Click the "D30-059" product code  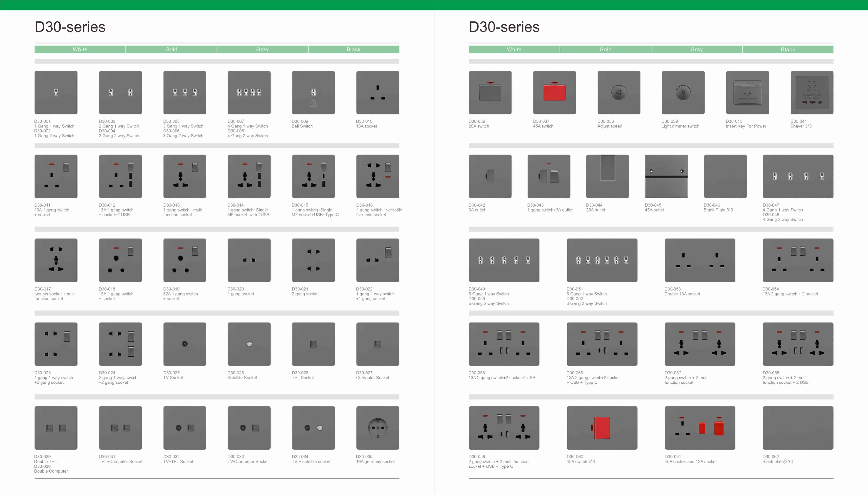coord(477,457)
